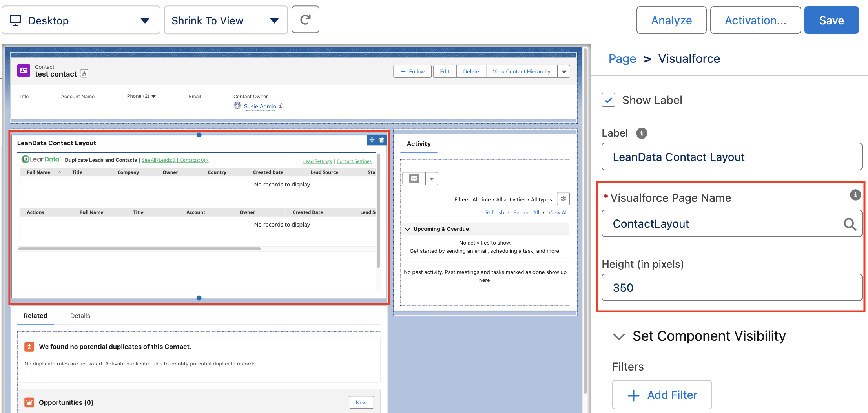The height and width of the screenshot is (413, 868).
Task: Click the search magnifier in Visualforce Page Name
Action: coord(850,224)
